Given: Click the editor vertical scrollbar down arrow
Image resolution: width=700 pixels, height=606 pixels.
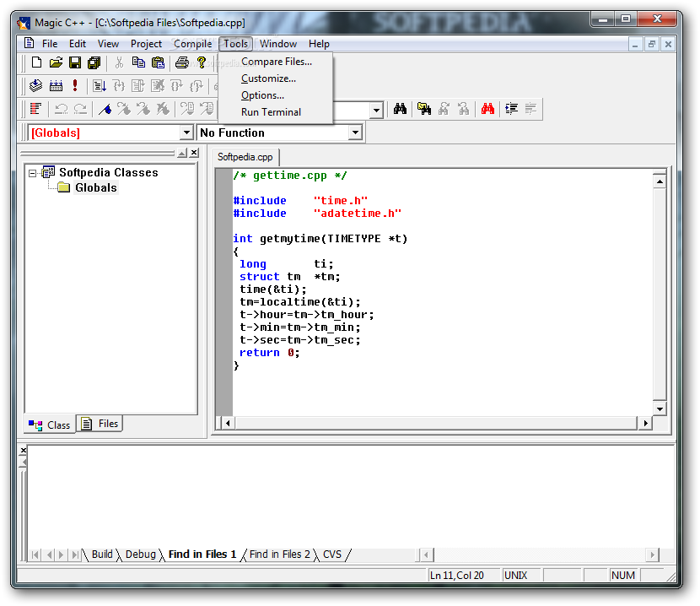Looking at the screenshot, I should coord(660,409).
